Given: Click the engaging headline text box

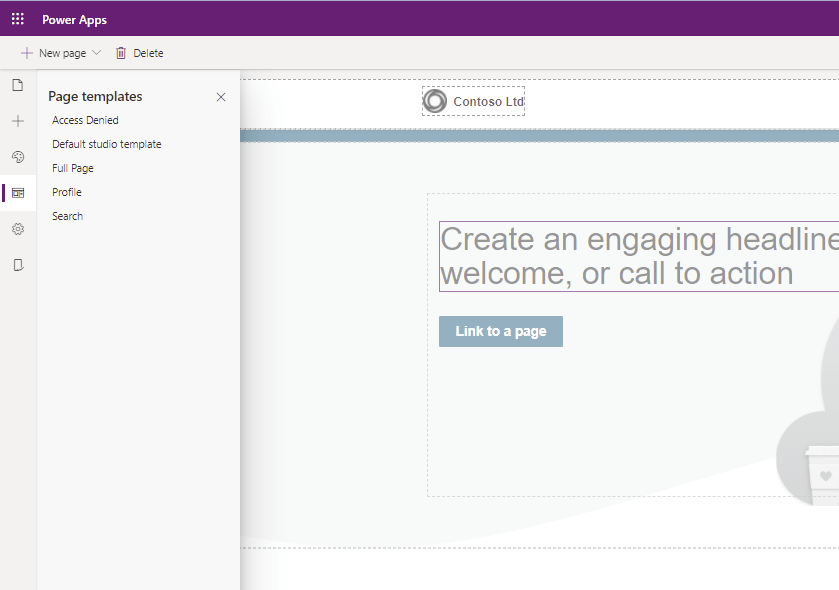Looking at the screenshot, I should [639, 256].
